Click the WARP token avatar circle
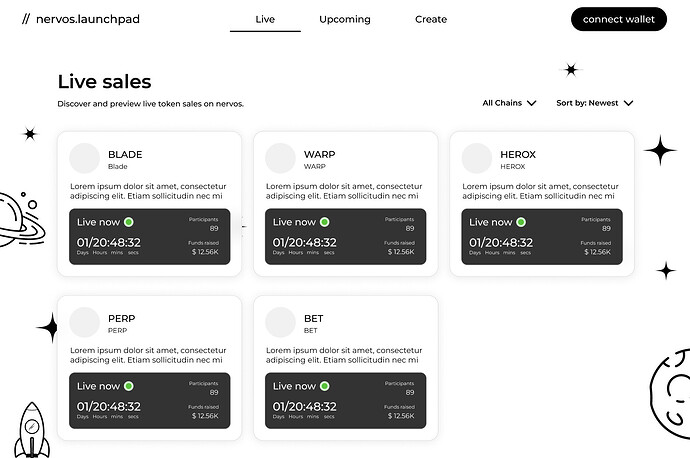This screenshot has height=458, width=690. point(280,158)
